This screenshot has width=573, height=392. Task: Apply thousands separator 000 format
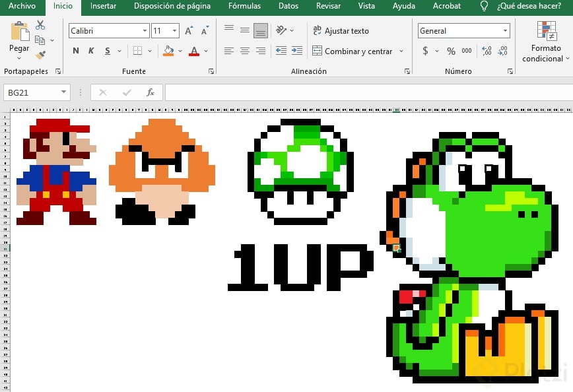[x=466, y=51]
